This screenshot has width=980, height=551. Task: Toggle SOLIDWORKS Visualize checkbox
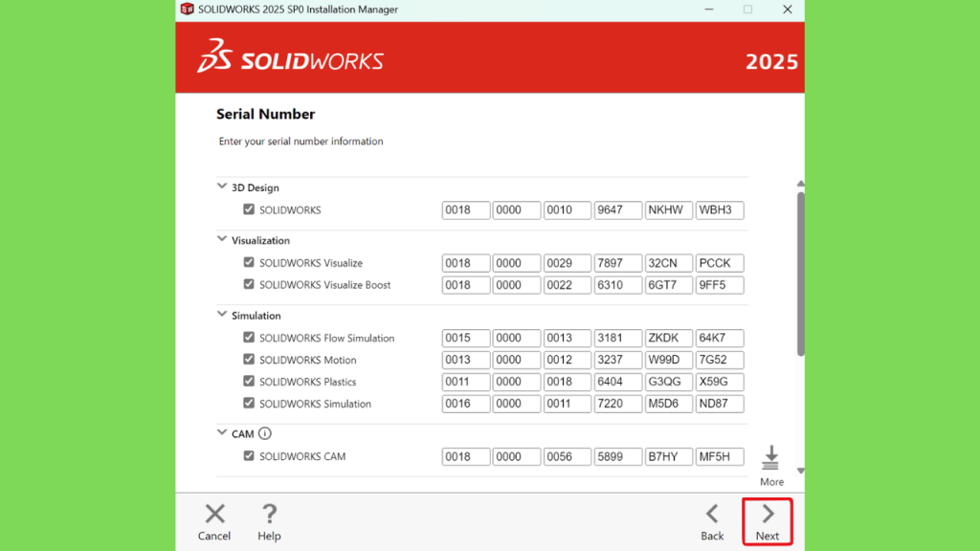(x=249, y=262)
